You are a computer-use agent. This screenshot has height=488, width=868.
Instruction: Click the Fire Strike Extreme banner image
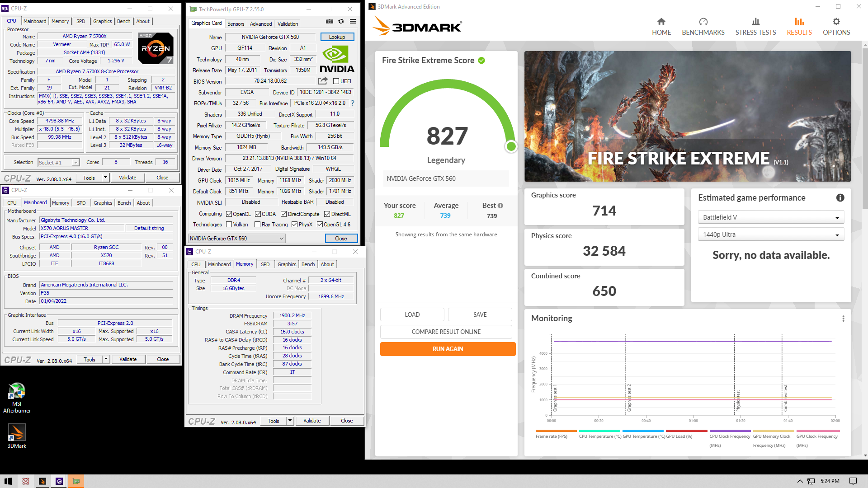[x=687, y=116]
